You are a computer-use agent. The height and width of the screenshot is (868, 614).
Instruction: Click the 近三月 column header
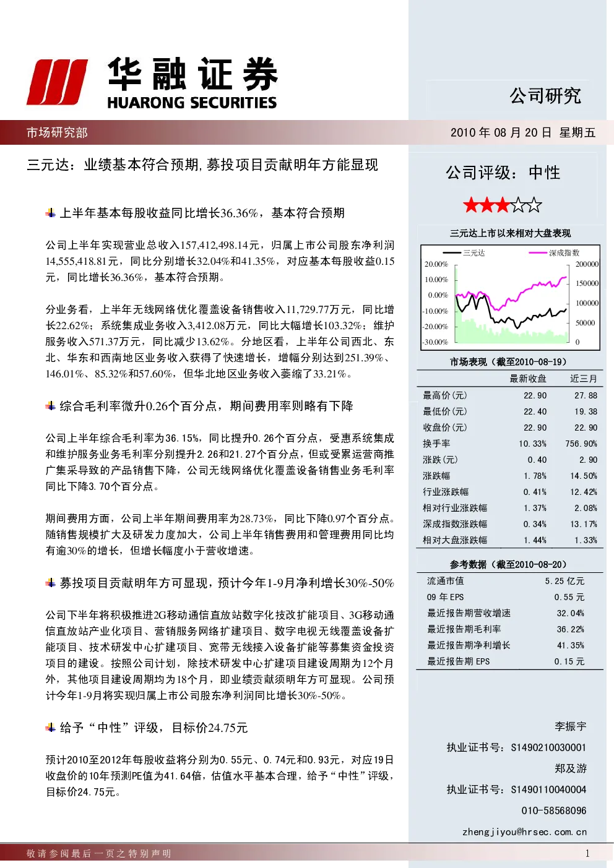coord(584,379)
